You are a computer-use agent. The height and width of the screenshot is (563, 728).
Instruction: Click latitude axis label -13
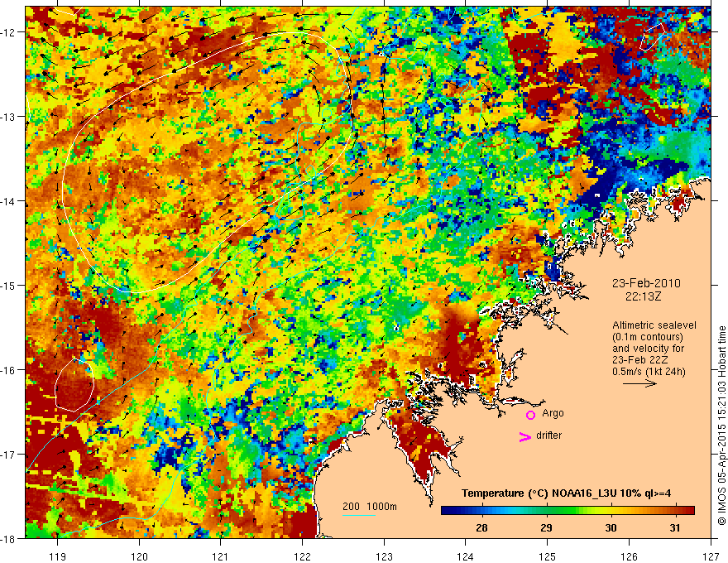pos(9,117)
